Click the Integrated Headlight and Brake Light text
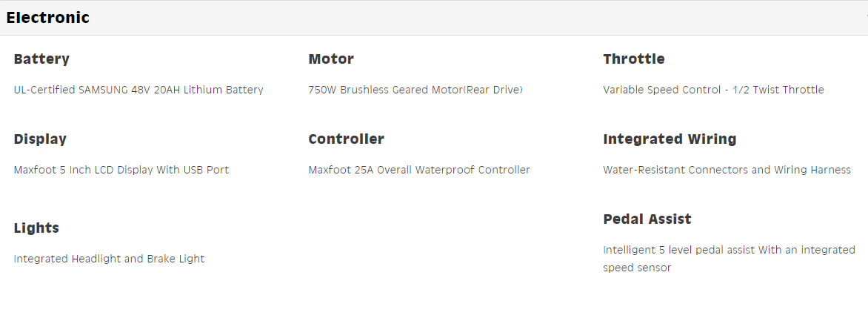868x321 pixels. coord(109,259)
